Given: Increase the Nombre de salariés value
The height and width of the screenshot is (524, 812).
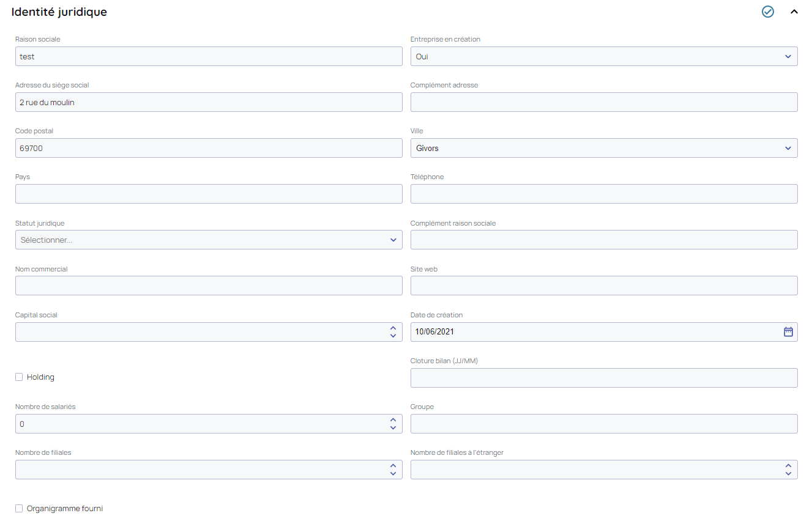Looking at the screenshot, I should click(393, 420).
